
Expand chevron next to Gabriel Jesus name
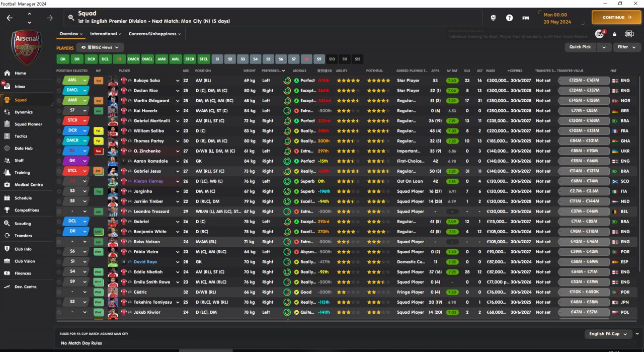tap(178, 171)
